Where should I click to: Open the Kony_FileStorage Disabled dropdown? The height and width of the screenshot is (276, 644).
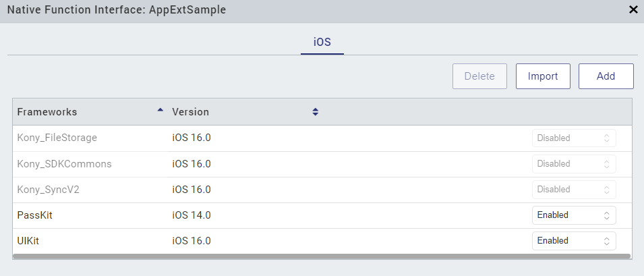[573, 138]
